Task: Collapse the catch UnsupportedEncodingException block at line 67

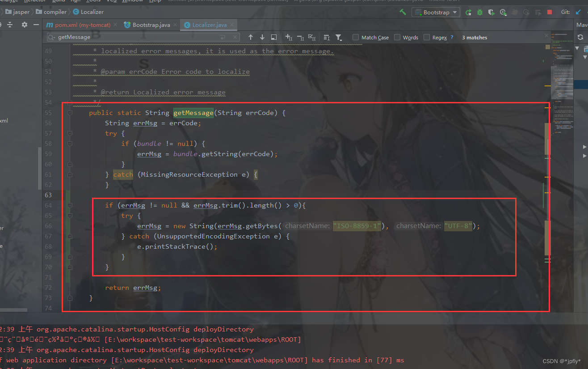Action: pyautogui.click(x=70, y=237)
